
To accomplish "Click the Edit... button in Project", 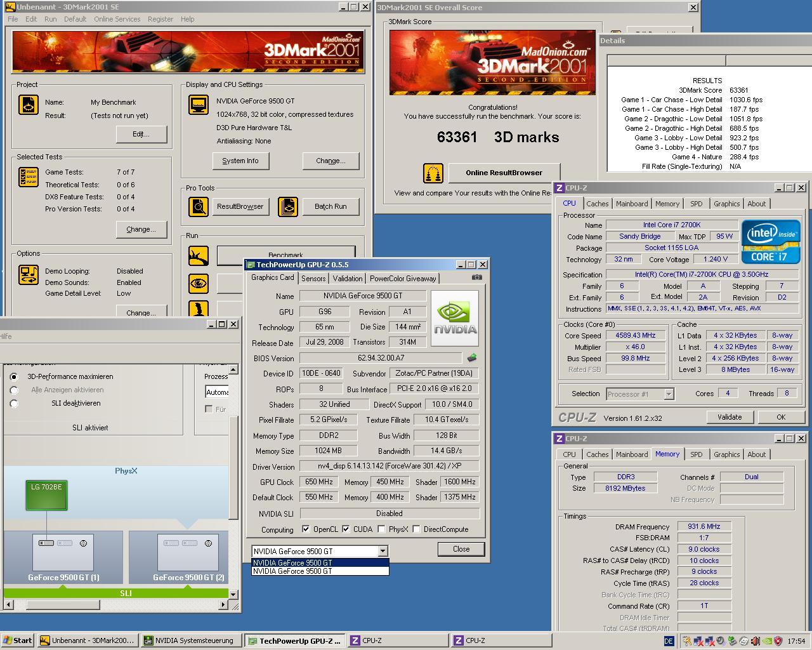I will [x=141, y=134].
